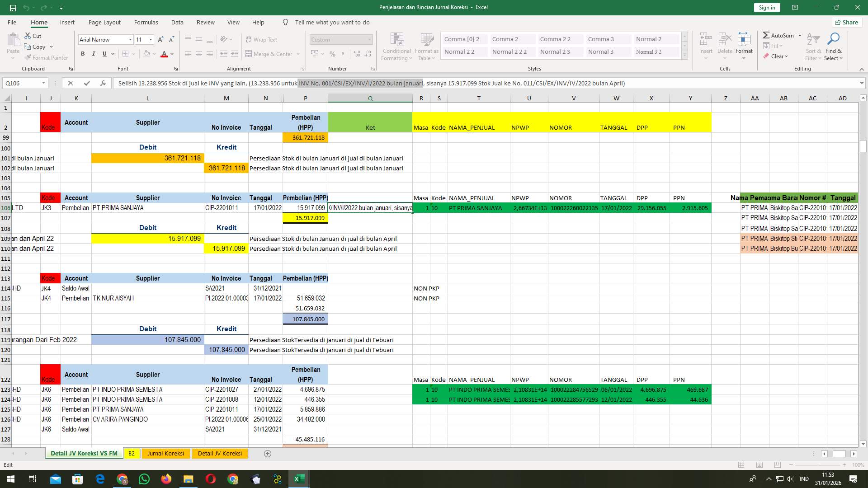This screenshot has width=868, height=488.
Task: Click the Percent Style icon
Action: pyautogui.click(x=332, y=54)
